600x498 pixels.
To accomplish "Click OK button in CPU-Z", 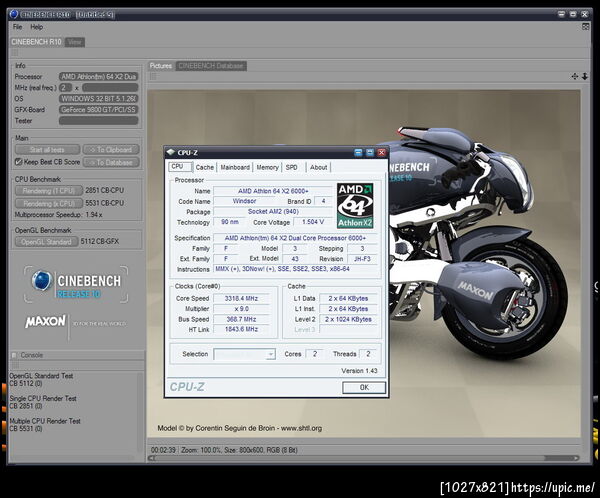I will (x=364, y=387).
